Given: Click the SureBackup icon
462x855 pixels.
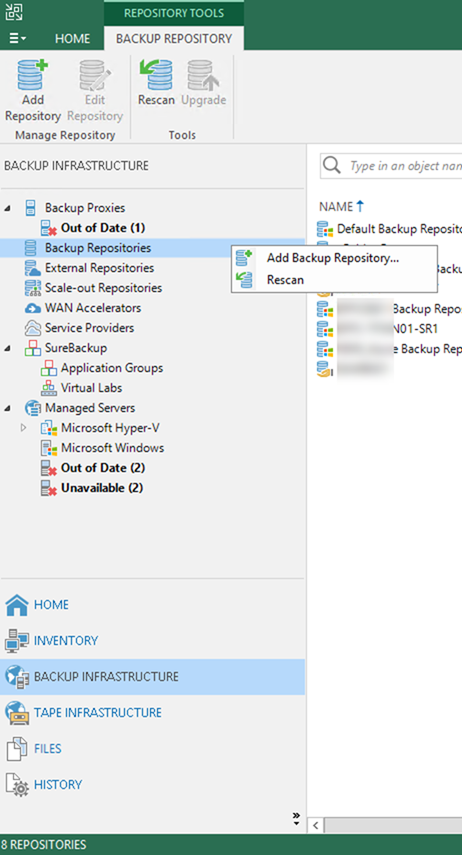Looking at the screenshot, I should coord(33,348).
